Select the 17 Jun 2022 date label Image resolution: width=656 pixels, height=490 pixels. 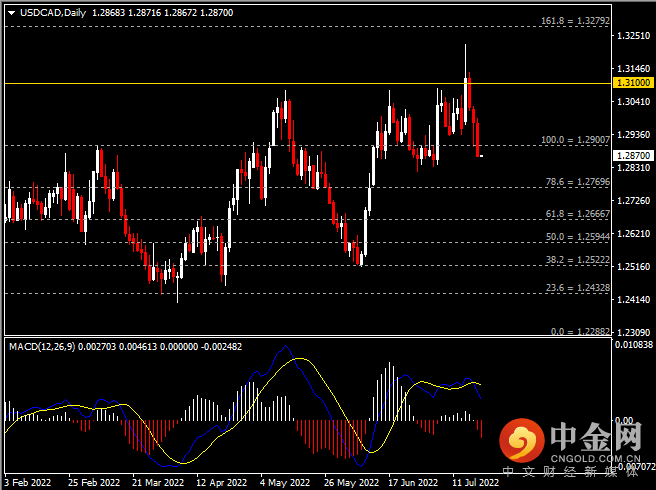coord(413,482)
